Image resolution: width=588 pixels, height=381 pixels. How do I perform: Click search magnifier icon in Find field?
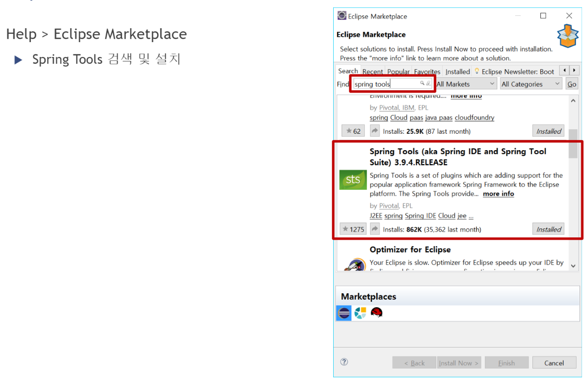422,83
